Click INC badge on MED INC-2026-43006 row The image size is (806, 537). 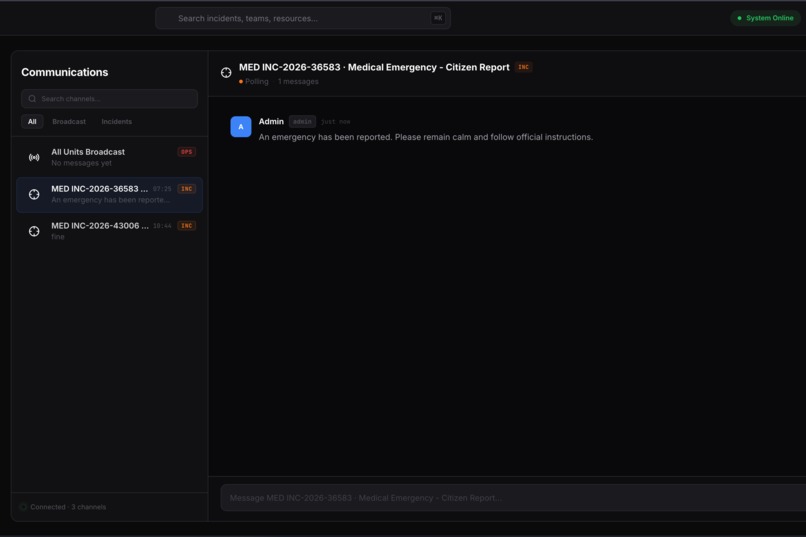[x=187, y=226]
